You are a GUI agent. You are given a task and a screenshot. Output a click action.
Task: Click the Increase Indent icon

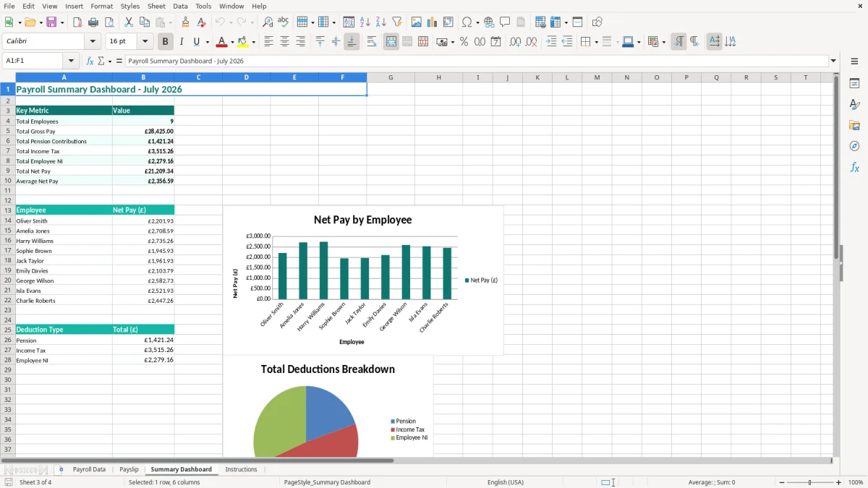(x=551, y=42)
